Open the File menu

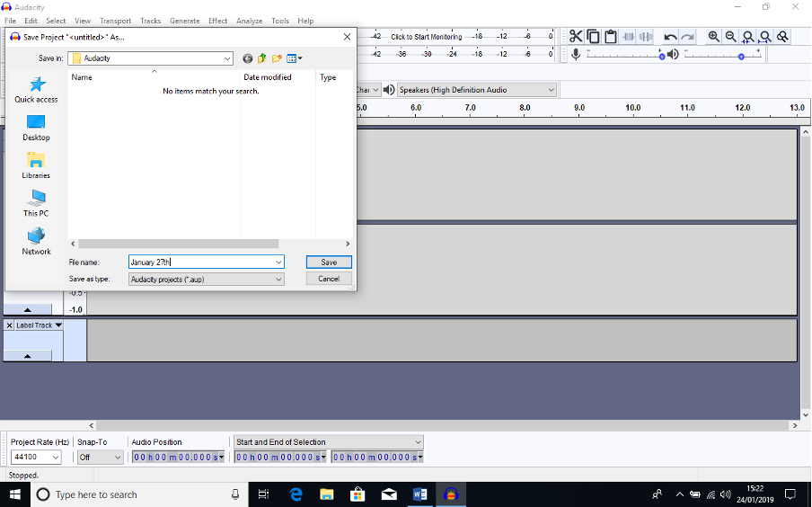[x=11, y=21]
